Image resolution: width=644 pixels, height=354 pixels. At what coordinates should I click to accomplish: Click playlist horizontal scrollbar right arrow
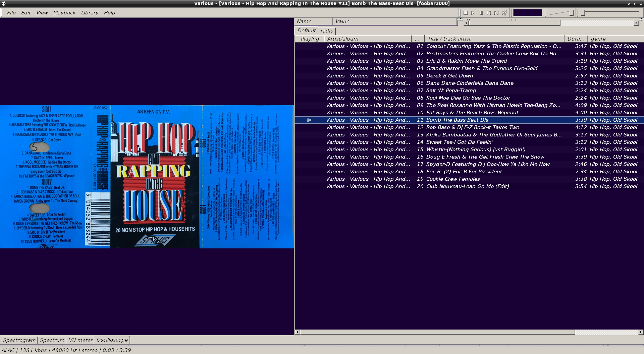641,332
